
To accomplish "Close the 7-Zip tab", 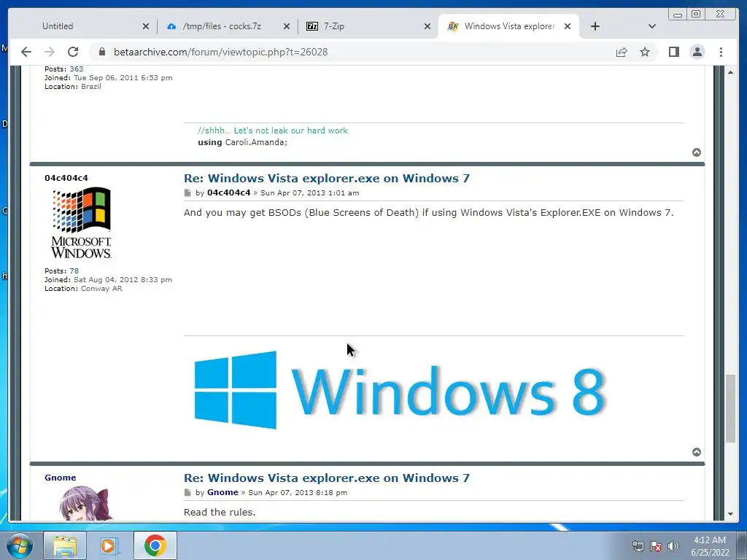I will pos(427,26).
